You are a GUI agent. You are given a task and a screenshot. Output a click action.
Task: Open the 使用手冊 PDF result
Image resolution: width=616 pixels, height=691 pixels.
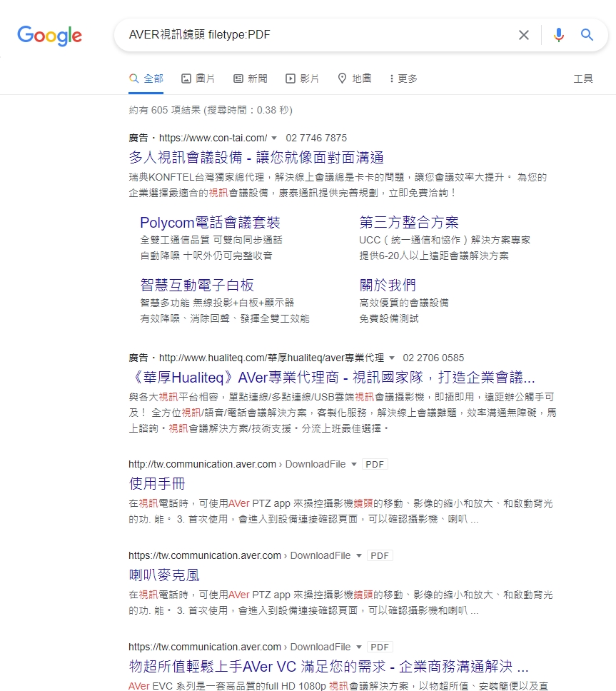tap(157, 483)
